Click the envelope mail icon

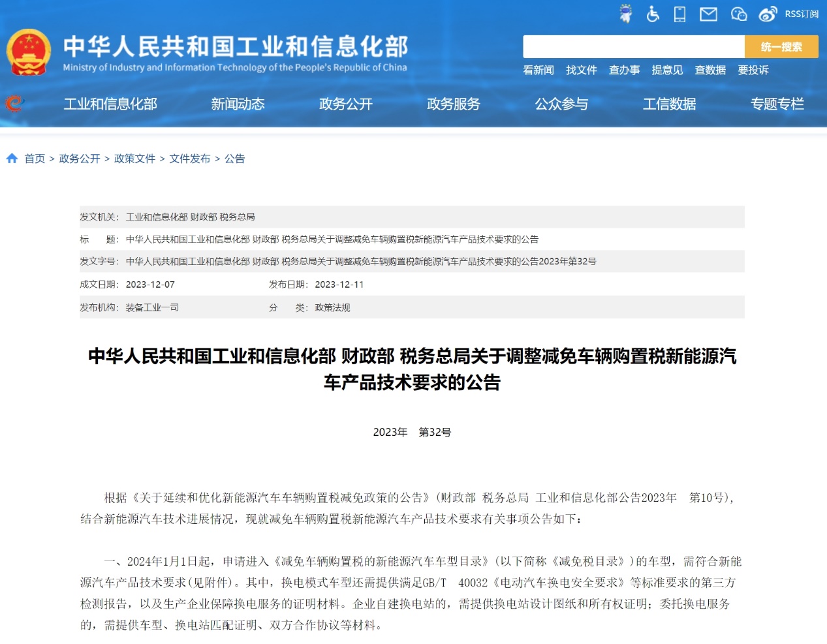(709, 14)
